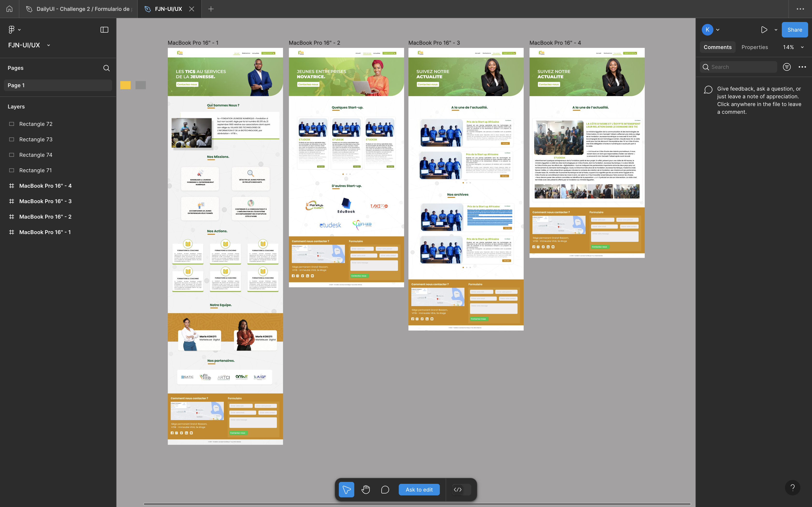Click Nos partenaires heading in frame 1

(221, 361)
